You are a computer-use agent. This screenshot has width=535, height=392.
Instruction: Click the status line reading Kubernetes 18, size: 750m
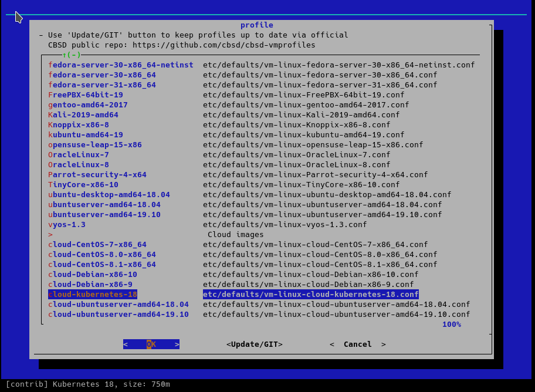point(88,384)
